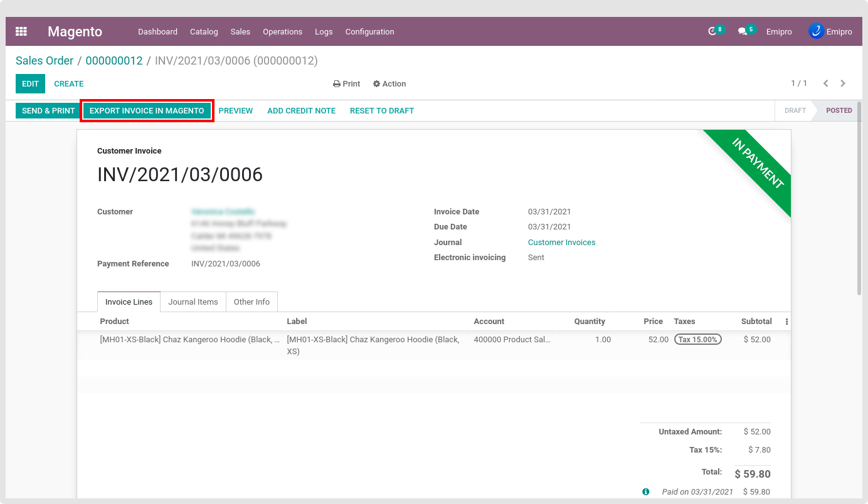Open the Customer Invoices journal link
The image size is (868, 504).
pyautogui.click(x=562, y=243)
